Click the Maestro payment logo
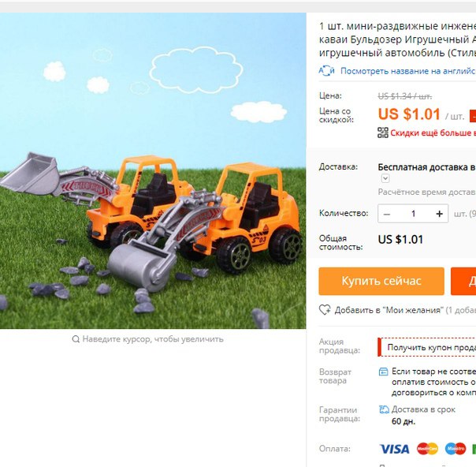 coord(456,449)
